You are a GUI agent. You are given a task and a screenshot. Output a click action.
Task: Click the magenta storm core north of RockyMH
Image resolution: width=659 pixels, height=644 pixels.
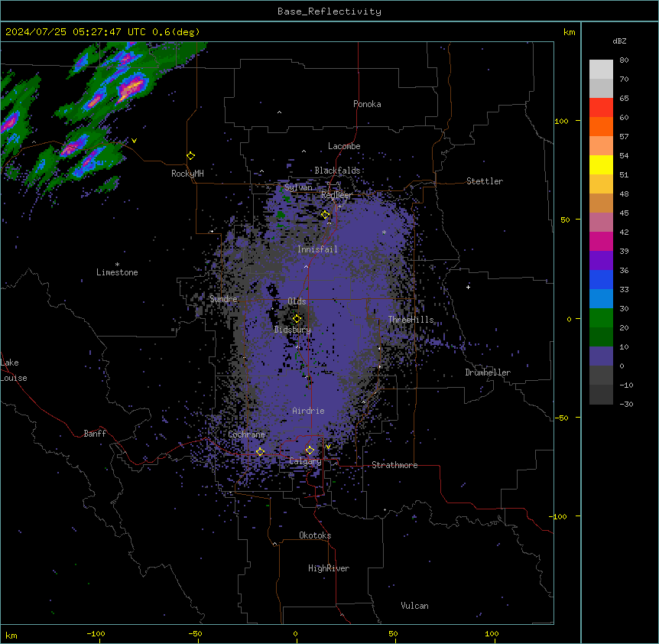(x=132, y=87)
